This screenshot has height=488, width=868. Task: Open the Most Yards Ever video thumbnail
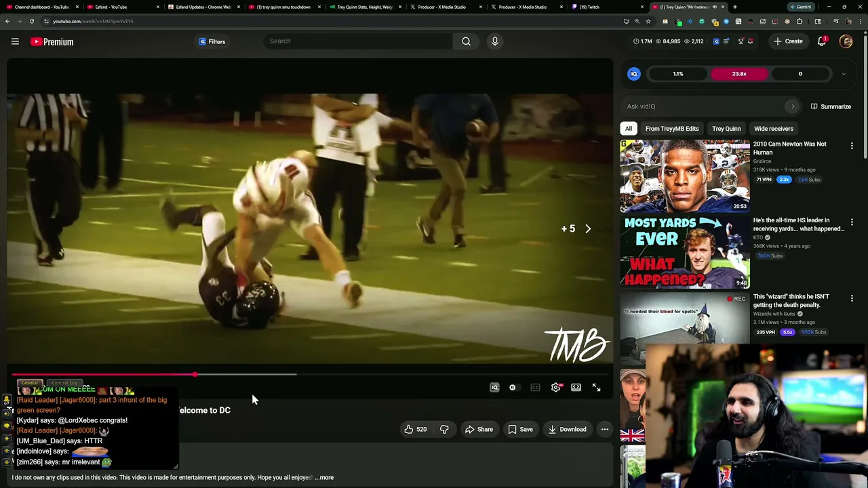(685, 252)
